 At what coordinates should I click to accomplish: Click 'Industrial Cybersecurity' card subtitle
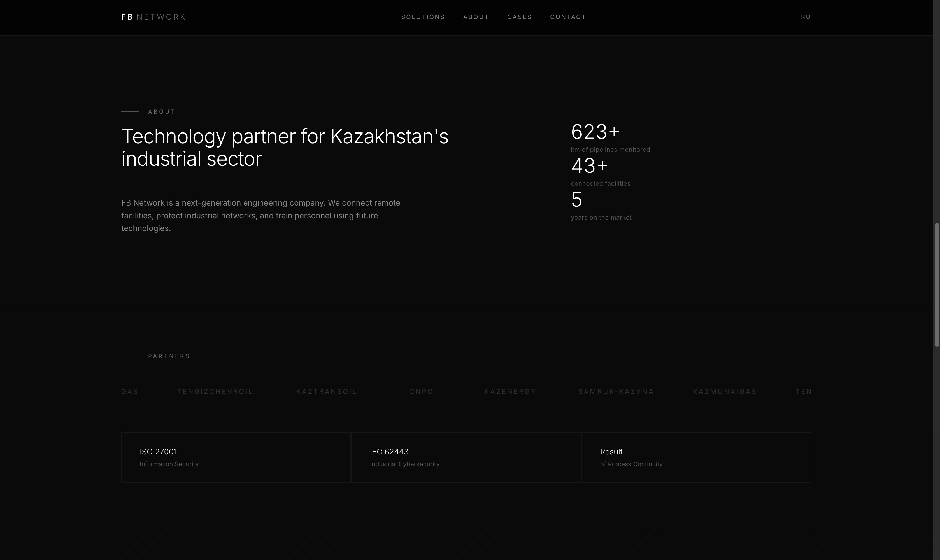click(x=404, y=464)
